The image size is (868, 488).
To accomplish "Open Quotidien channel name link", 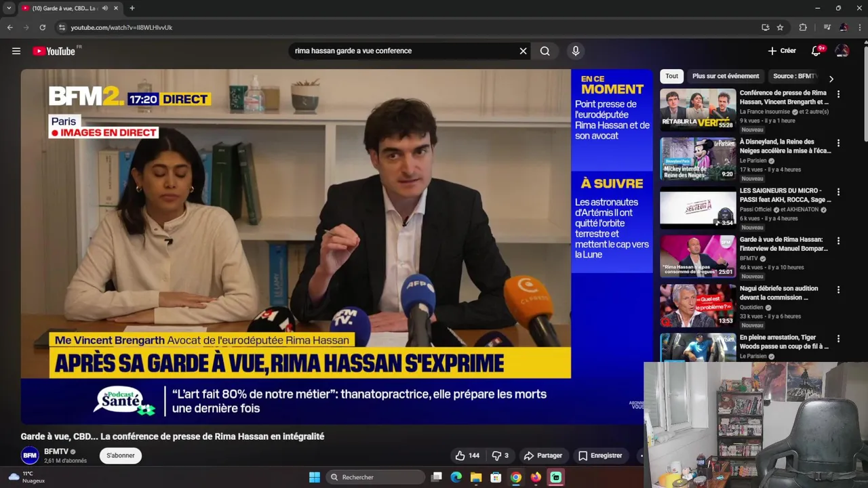I will coord(751,307).
